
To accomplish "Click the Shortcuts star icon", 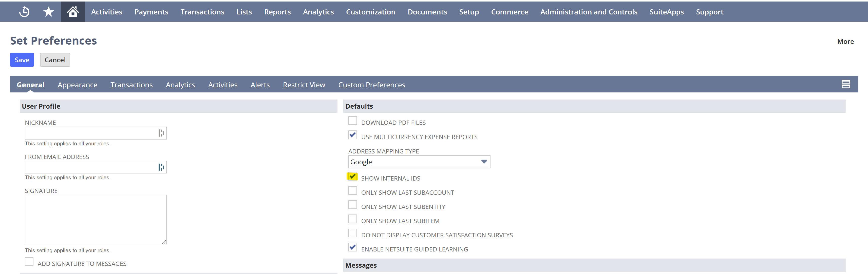I will 49,12.
